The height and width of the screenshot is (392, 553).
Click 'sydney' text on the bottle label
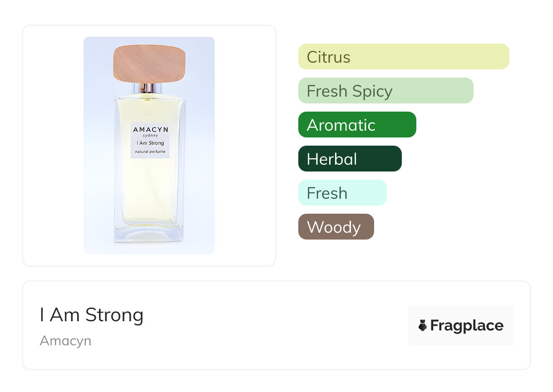point(150,136)
